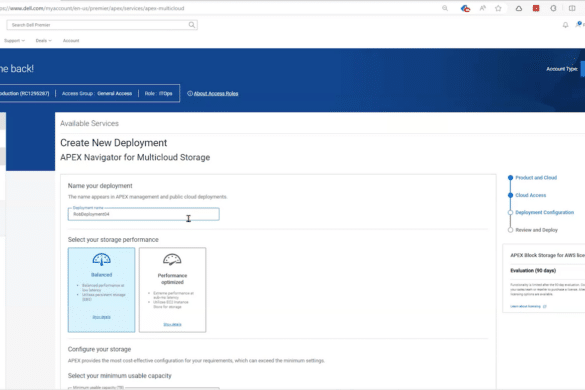This screenshot has width=585, height=390.
Task: Open the notifications bell icon
Action: (x=565, y=25)
